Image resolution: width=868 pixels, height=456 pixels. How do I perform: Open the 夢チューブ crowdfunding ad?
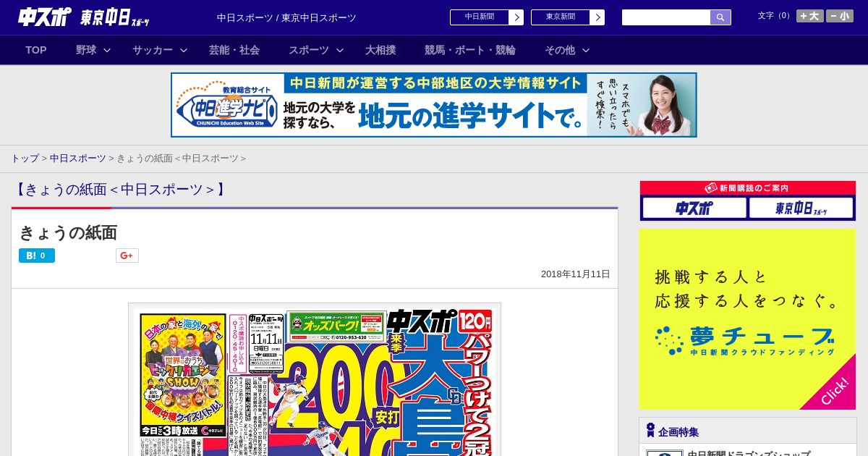747,319
